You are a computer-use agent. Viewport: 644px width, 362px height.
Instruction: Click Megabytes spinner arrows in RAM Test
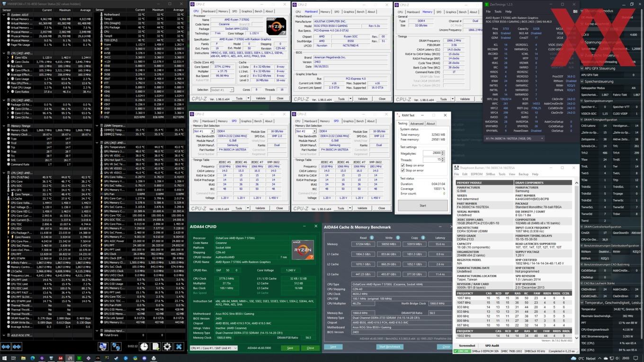coord(444,153)
